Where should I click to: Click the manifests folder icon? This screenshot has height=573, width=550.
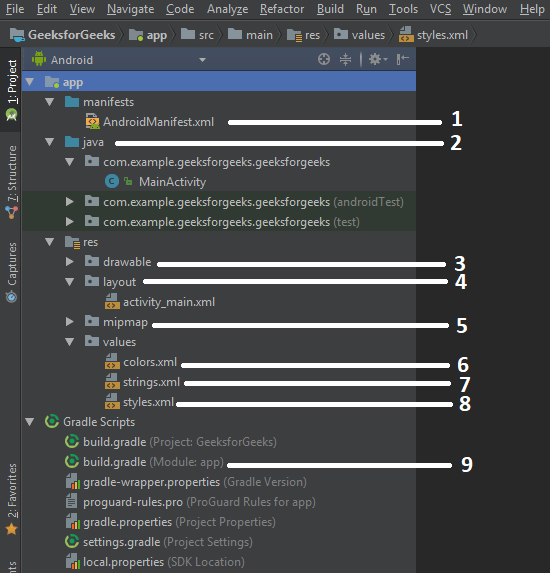click(72, 102)
